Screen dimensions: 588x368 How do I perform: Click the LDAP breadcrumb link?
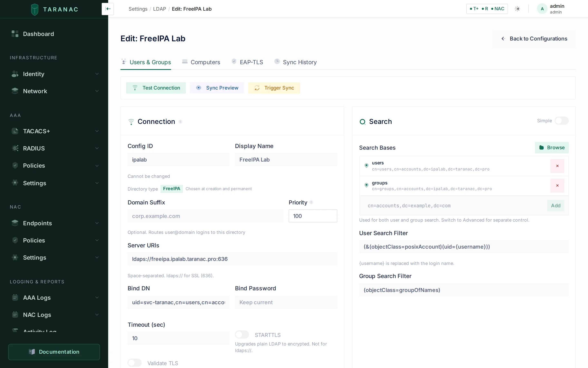[159, 9]
